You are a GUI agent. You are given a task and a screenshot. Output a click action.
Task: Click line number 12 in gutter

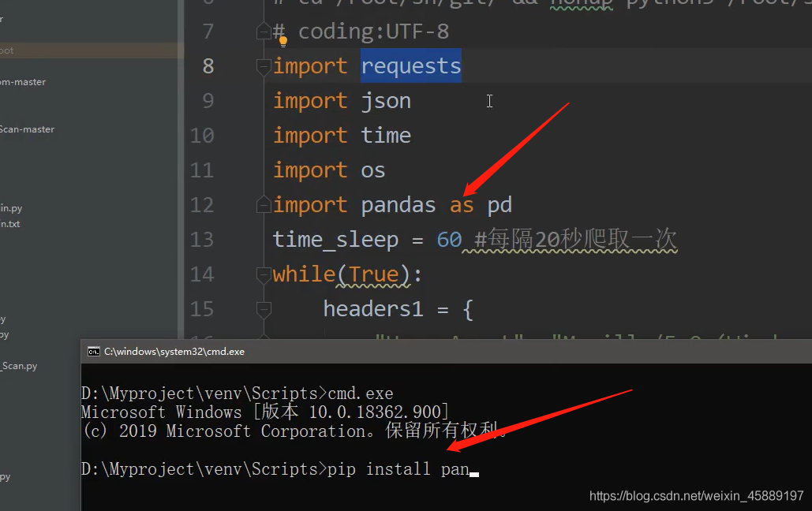(x=202, y=205)
